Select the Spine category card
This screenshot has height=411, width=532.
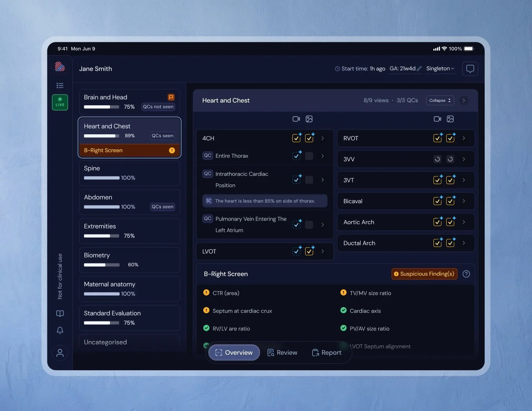[x=129, y=173]
